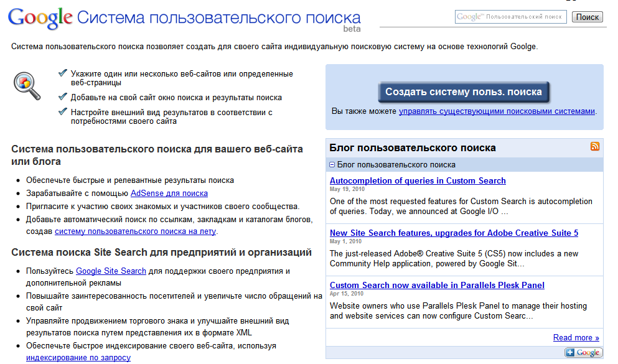Image resolution: width=618 pixels, height=364 pixels.
Task: Click heading Система пользовательского поиска для вашего веб-сайта
Action: 157,155
